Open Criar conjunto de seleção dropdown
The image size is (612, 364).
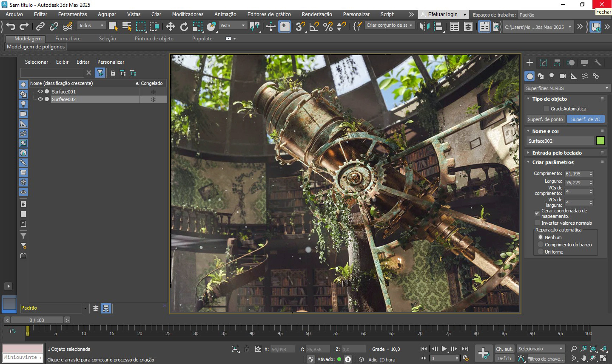click(389, 25)
